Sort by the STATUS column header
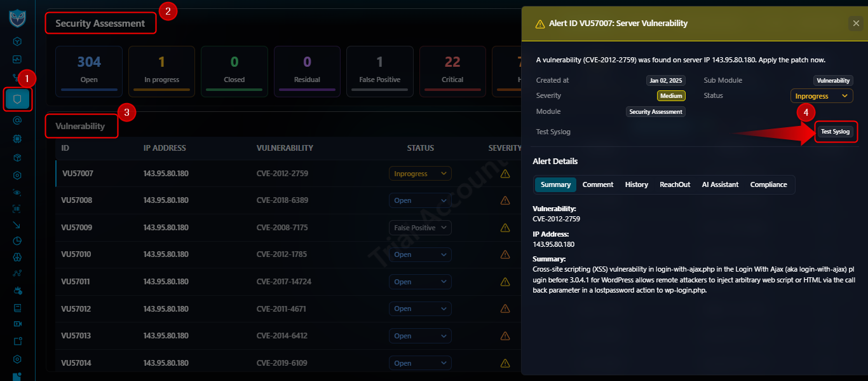The image size is (868, 381). pyautogui.click(x=421, y=148)
